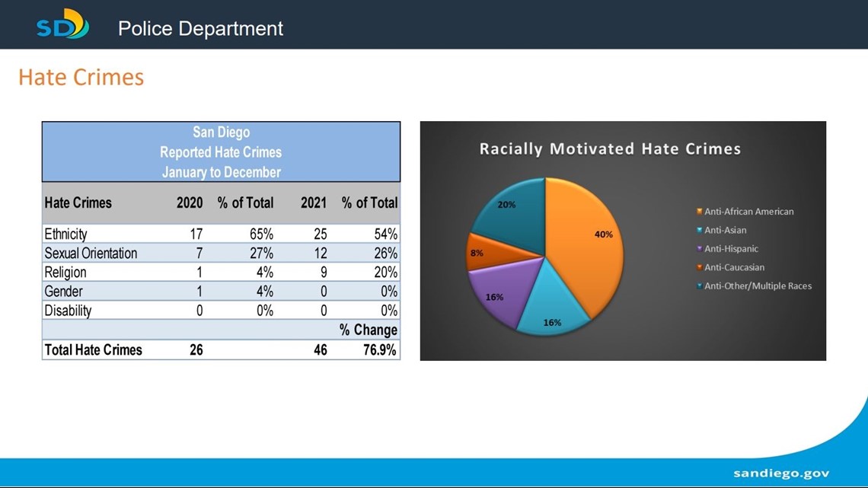The image size is (868, 488).
Task: Click the Hate Crimes column header
Action: click(78, 203)
